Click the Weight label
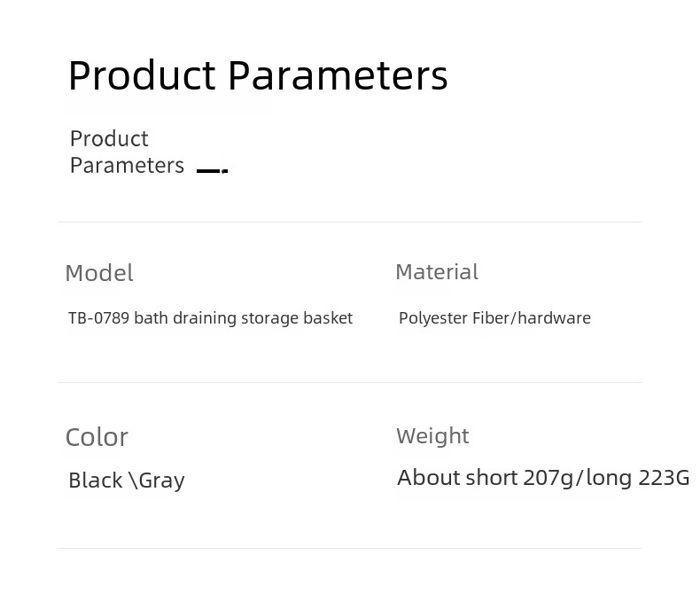This screenshot has width=700, height=602. pos(432,436)
